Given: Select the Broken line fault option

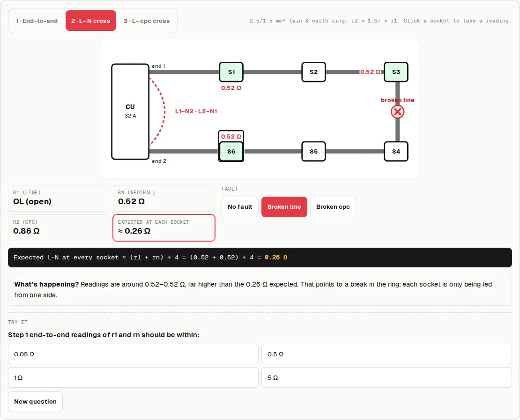Looking at the screenshot, I should 284,207.
